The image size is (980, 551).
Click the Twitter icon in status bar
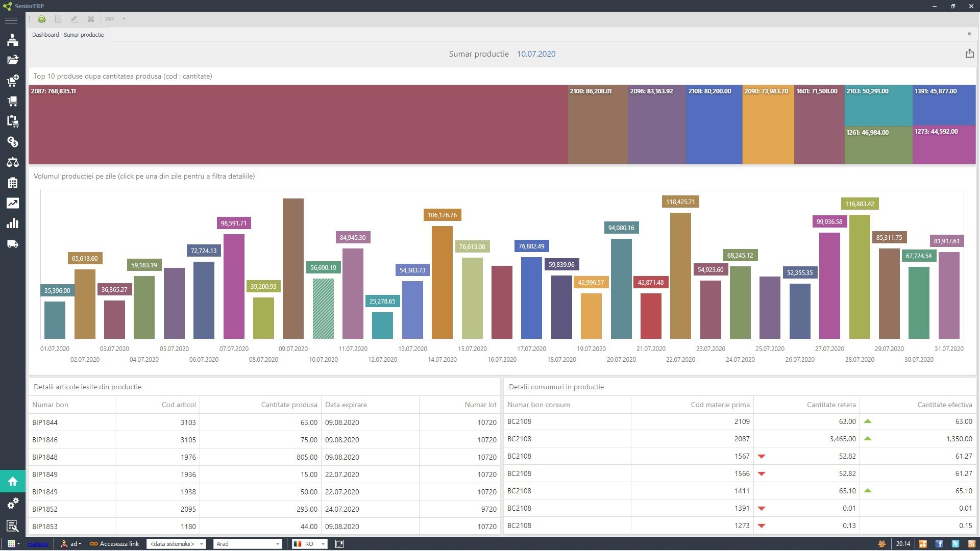point(955,544)
